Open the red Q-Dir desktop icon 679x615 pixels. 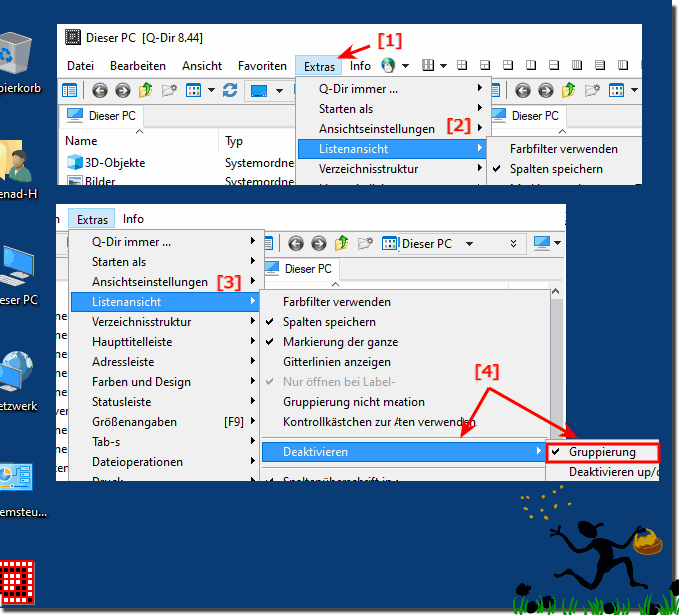(x=16, y=582)
